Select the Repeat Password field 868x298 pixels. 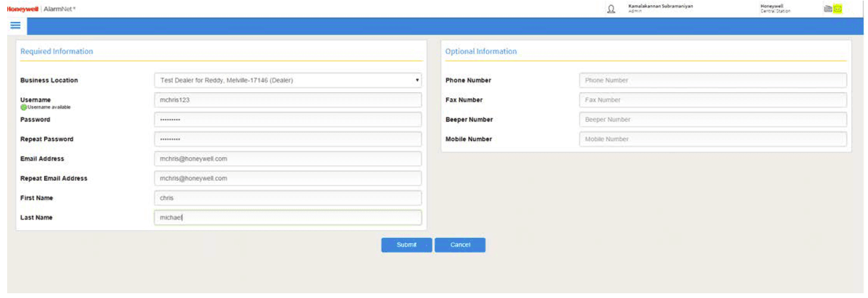click(x=287, y=139)
